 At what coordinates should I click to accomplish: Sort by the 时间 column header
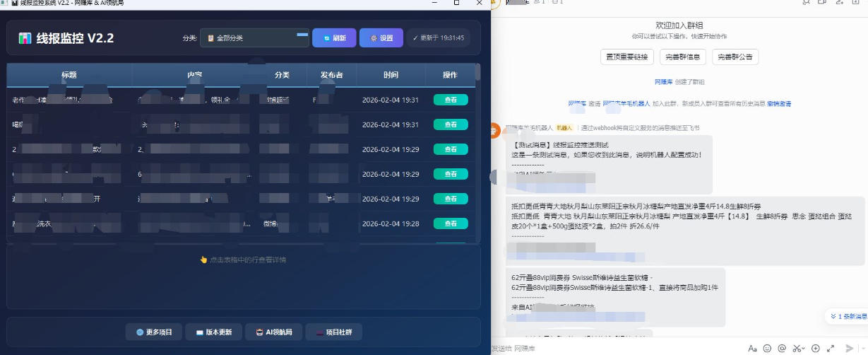[391, 75]
